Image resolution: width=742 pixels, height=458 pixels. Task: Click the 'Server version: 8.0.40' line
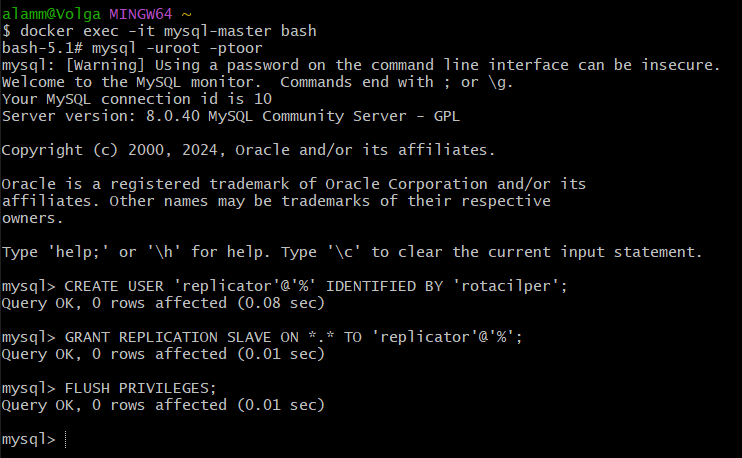(x=231, y=116)
